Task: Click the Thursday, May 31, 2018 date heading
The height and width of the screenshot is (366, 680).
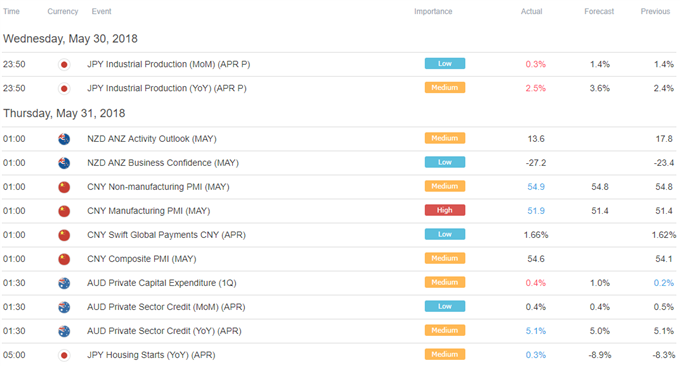Action: point(64,113)
